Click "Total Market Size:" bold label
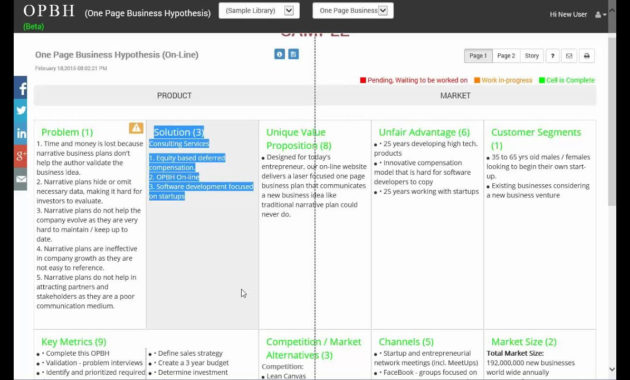The height and width of the screenshot is (380, 630). click(515, 353)
